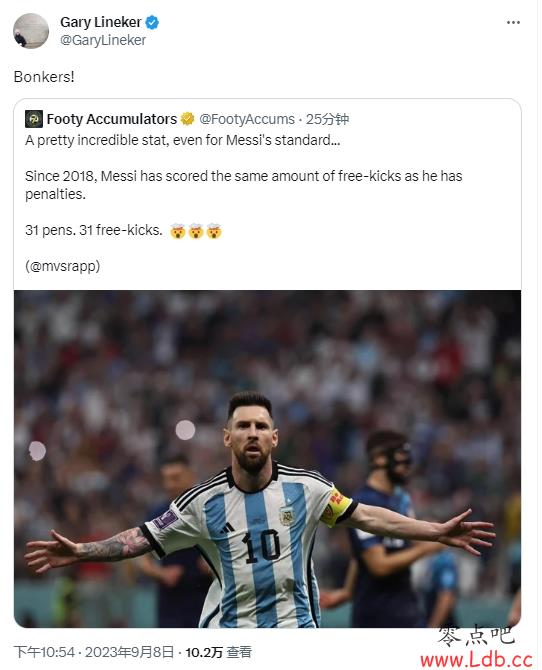Open the quoted tweet body text
This screenshot has width=542, height=670.
tap(244, 203)
